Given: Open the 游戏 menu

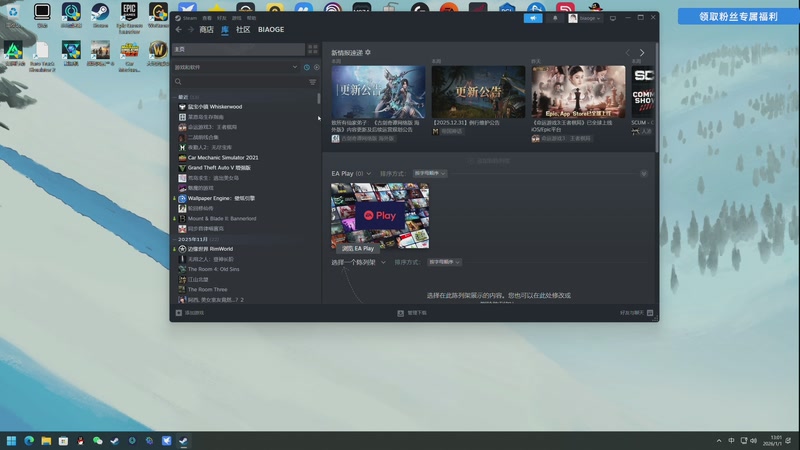Looking at the screenshot, I should (236, 18).
